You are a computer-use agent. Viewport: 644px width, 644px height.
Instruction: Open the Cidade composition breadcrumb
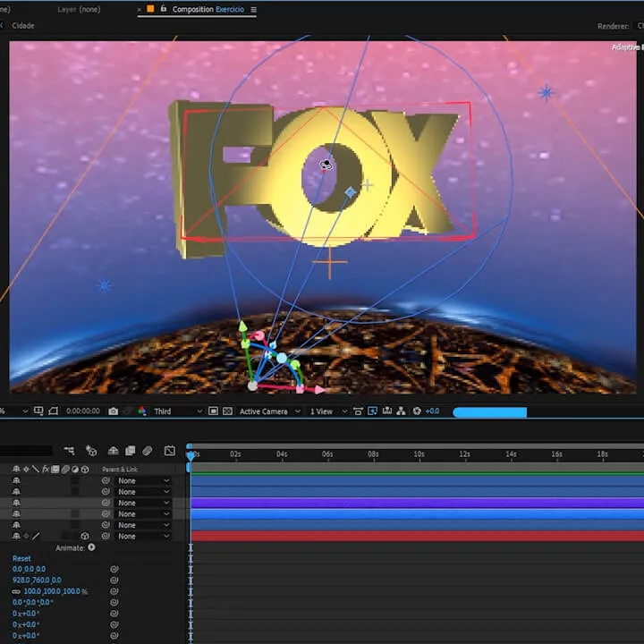[23, 25]
